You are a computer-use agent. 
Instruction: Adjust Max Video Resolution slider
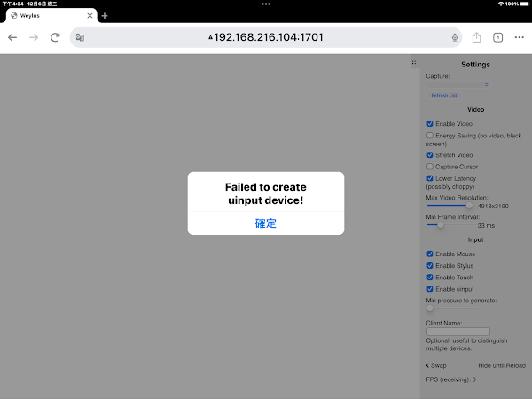450,206
